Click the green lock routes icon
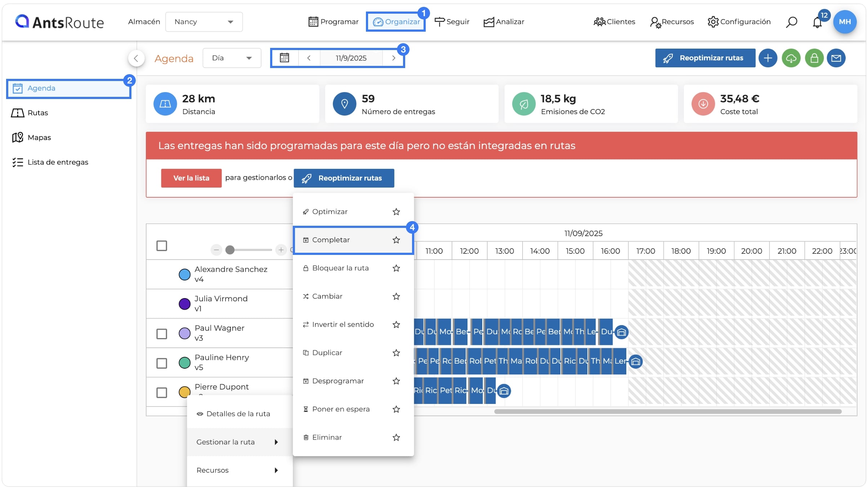868x490 pixels. tap(814, 58)
